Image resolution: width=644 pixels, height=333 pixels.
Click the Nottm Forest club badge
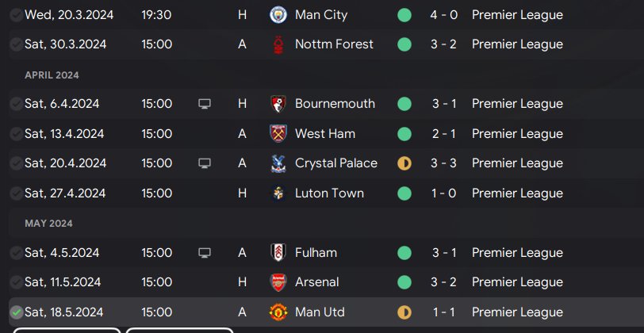[x=278, y=44]
